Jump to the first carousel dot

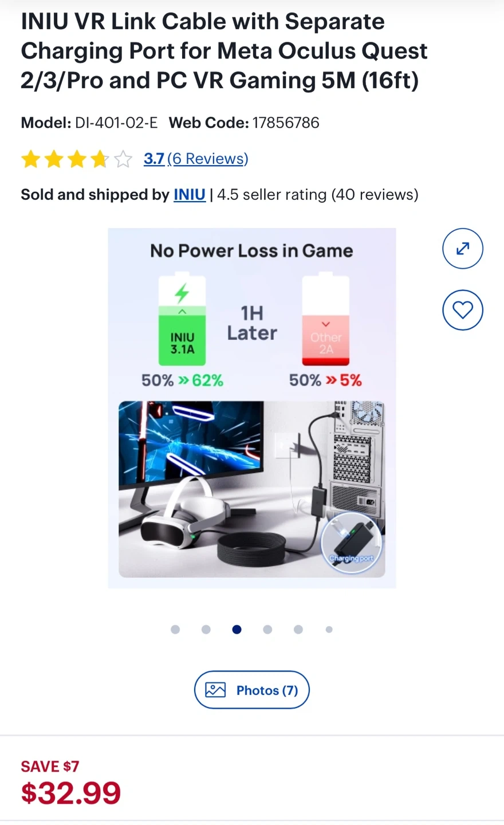click(175, 629)
